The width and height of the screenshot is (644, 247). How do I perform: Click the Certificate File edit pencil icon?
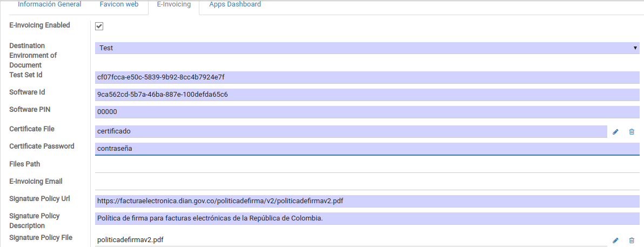pyautogui.click(x=615, y=131)
